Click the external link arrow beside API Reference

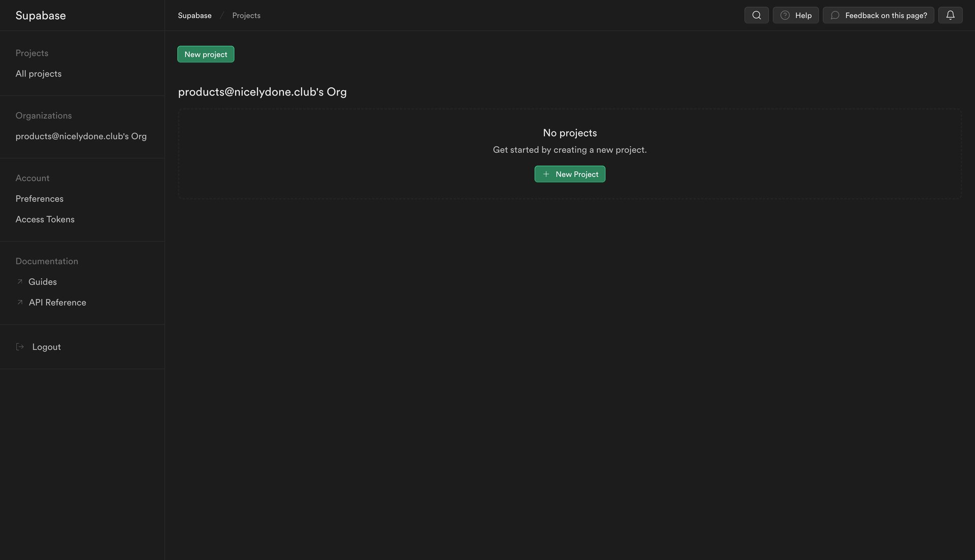20,302
